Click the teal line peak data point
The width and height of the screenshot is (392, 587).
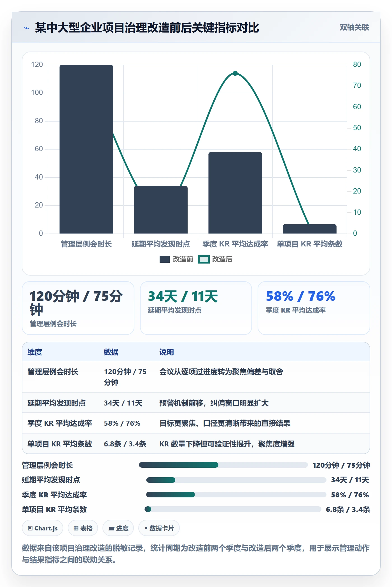[x=235, y=73]
